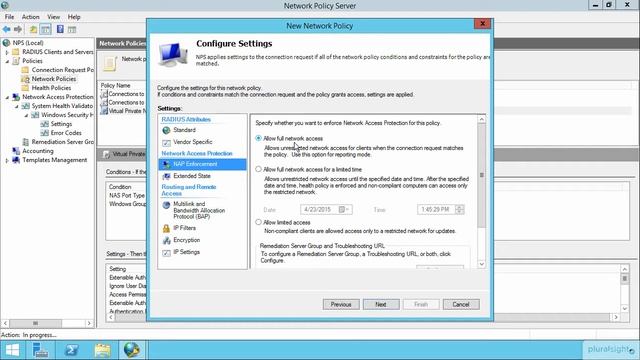
Task: Open RADIUS Clients and Servers folder
Action: click(x=58, y=52)
